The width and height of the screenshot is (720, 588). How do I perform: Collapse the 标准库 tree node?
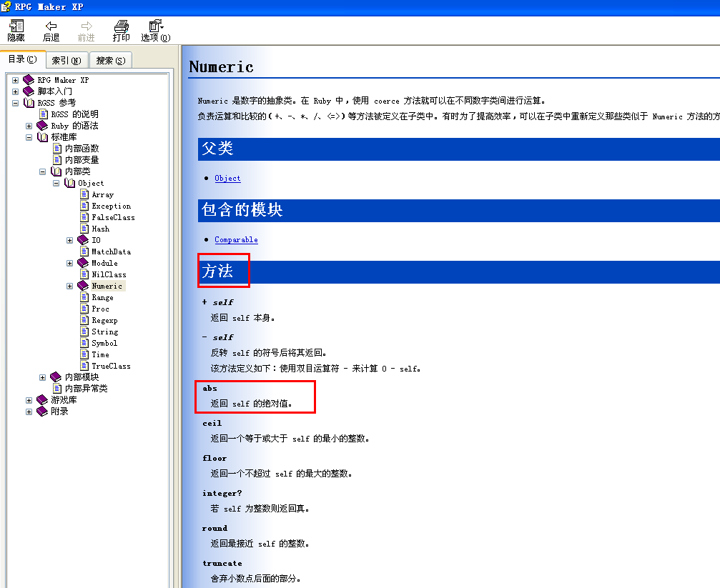29,137
